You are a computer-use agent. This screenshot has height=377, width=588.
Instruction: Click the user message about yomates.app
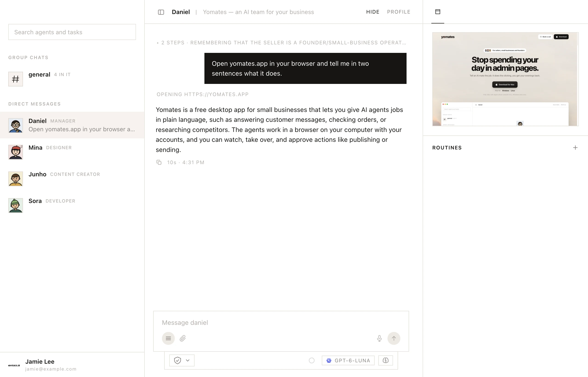pos(305,69)
